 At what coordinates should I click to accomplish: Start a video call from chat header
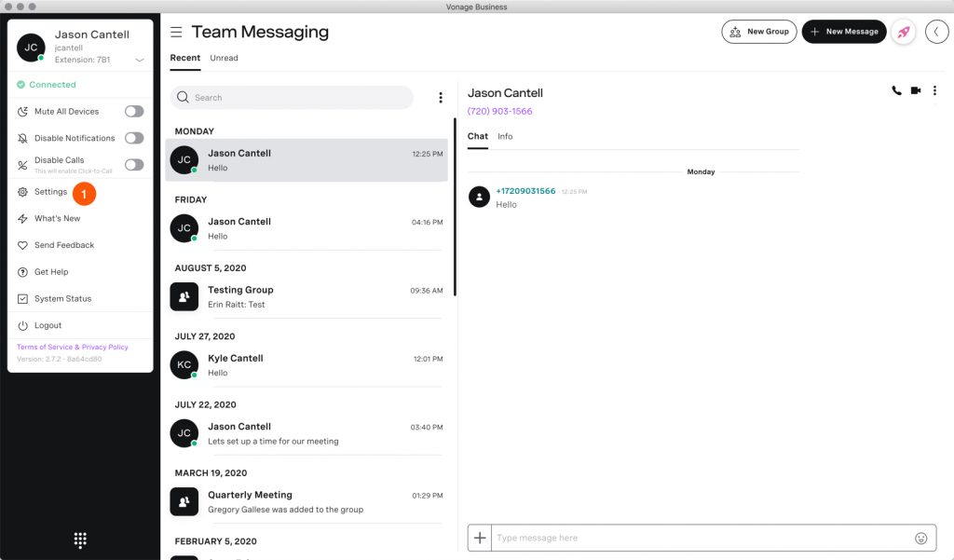(x=916, y=90)
